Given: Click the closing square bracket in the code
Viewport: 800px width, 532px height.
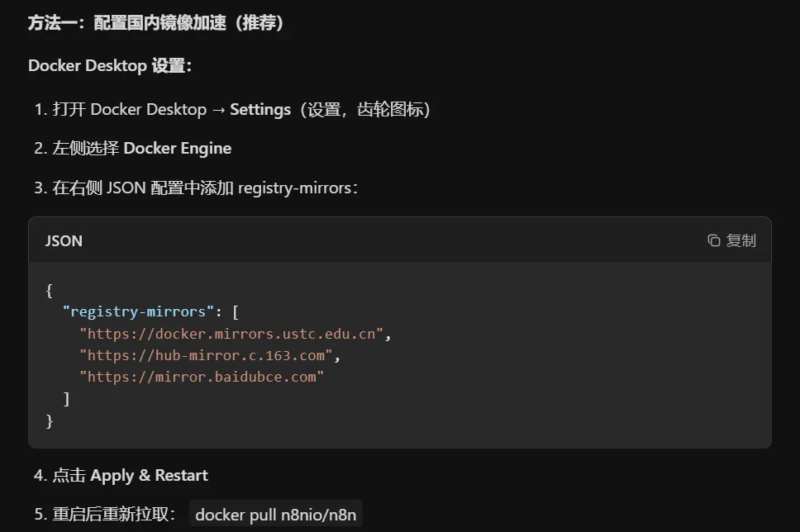Looking at the screenshot, I should click(67, 399).
